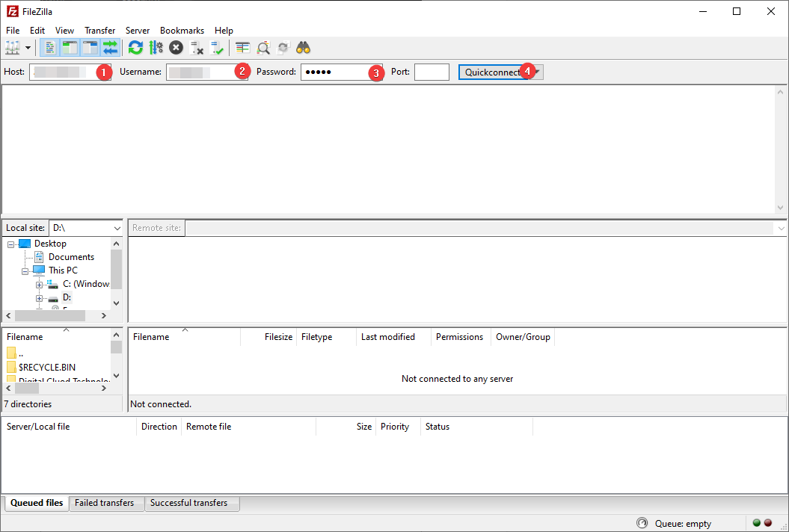The width and height of the screenshot is (789, 532).
Task: Sort remote list by Filename column
Action: (x=184, y=337)
